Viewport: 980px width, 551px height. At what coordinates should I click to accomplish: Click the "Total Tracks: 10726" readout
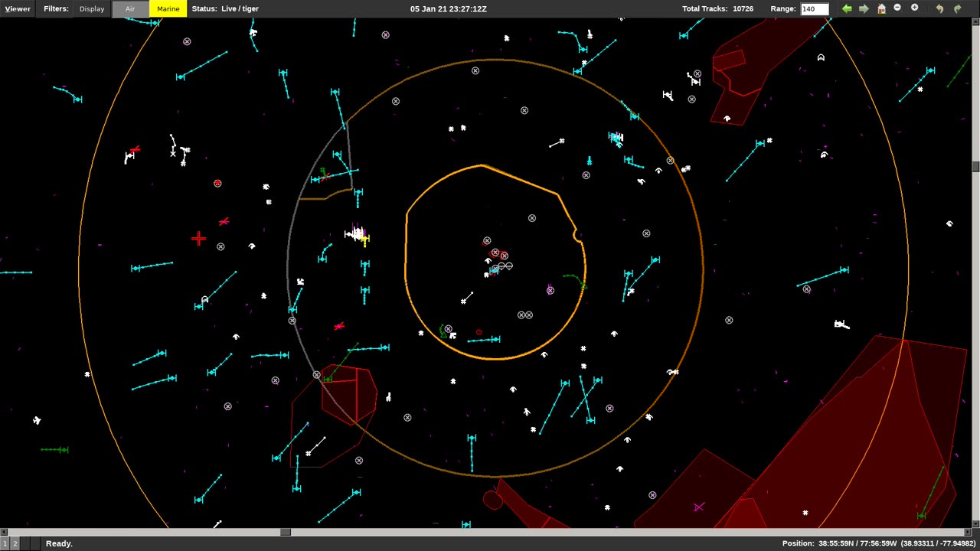pos(718,8)
